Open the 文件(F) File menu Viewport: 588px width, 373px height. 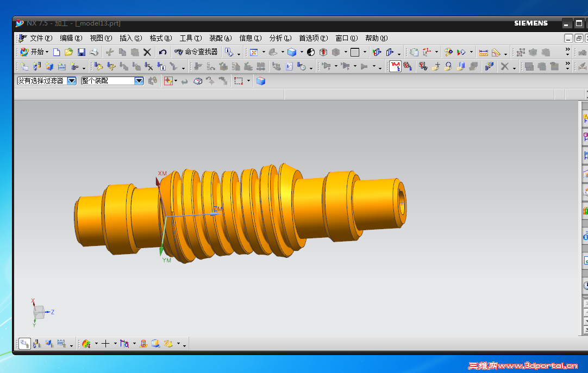pyautogui.click(x=41, y=38)
